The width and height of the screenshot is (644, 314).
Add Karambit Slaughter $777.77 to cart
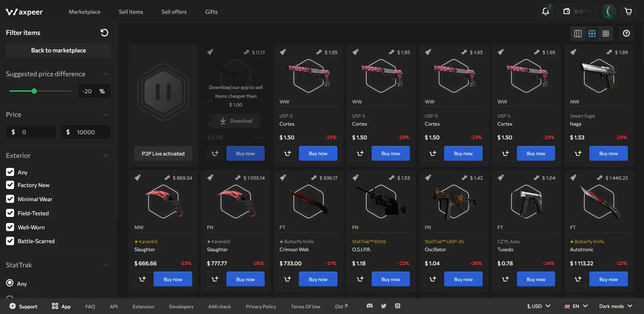tap(215, 279)
